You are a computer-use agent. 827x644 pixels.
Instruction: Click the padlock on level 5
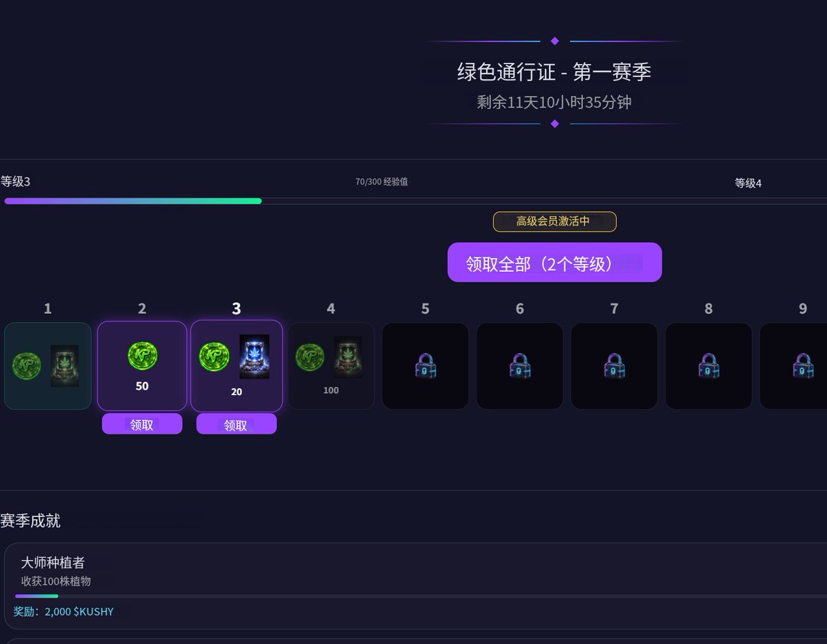click(x=426, y=365)
